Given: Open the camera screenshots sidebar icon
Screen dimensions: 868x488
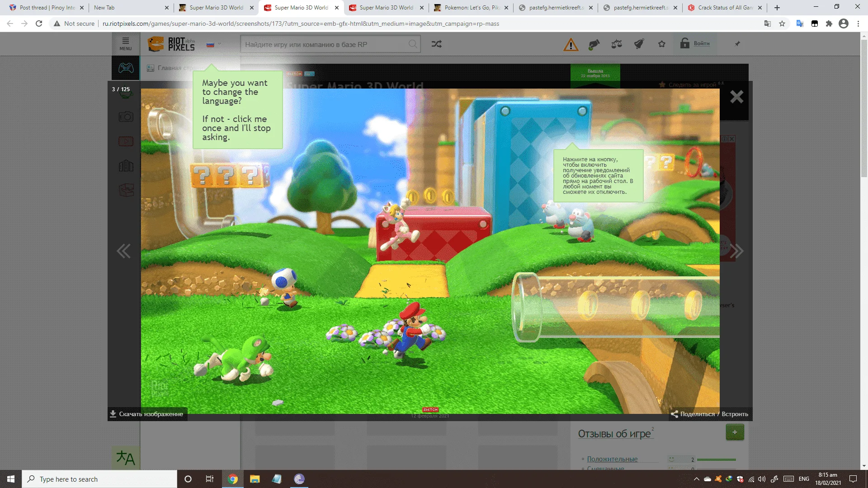Looking at the screenshot, I should pos(126,117).
